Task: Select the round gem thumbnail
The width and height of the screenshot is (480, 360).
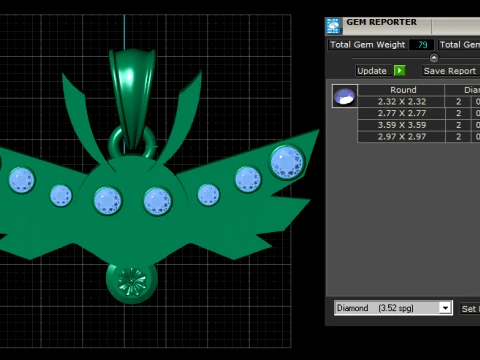Action: 345,96
